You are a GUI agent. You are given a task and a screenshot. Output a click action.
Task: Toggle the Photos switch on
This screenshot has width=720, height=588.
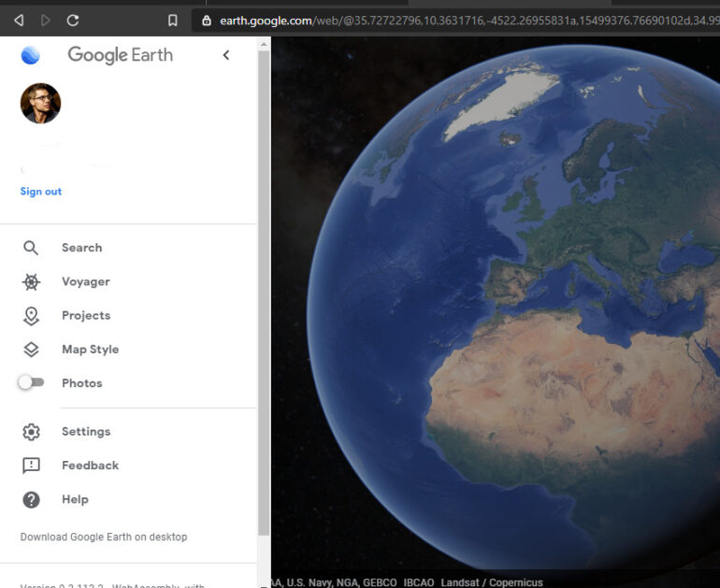tap(31, 382)
